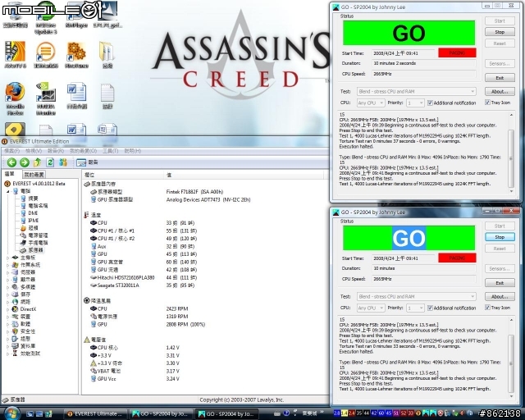Open the orange gears desktop shortcut

coord(76,55)
